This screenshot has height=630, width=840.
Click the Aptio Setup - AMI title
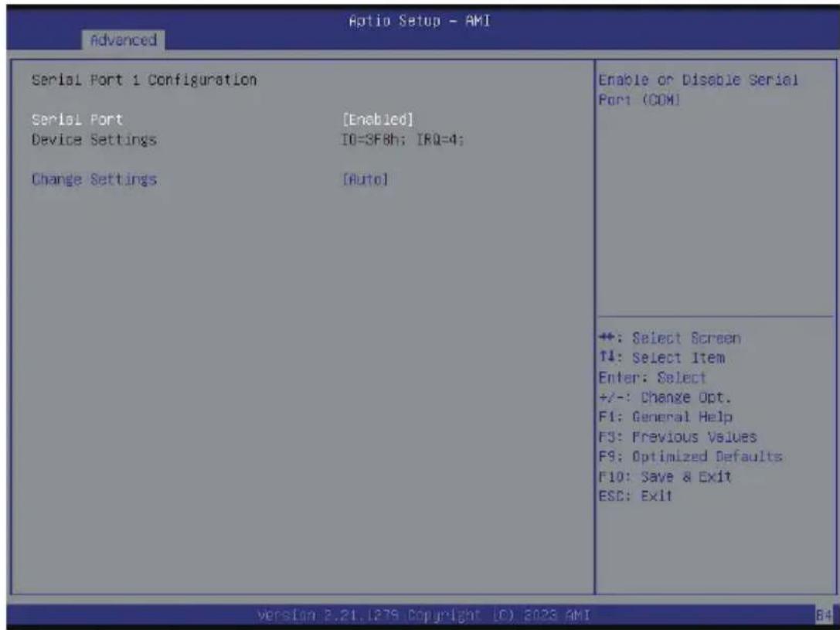pyautogui.click(x=420, y=21)
